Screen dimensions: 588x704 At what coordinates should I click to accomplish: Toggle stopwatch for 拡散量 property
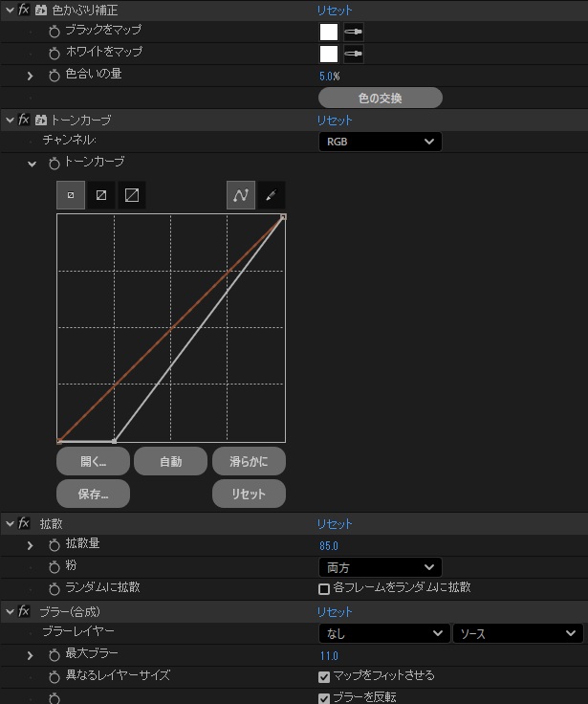(x=54, y=545)
